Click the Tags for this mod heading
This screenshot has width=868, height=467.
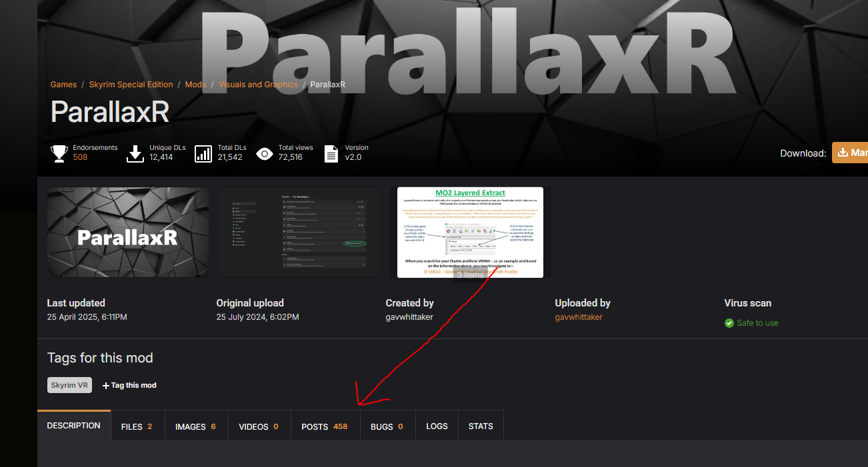(100, 358)
